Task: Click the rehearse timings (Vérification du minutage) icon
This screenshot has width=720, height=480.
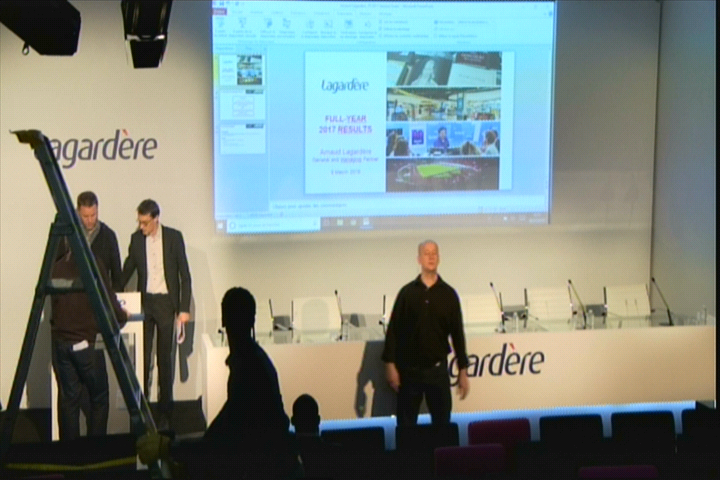Action: [x=349, y=24]
